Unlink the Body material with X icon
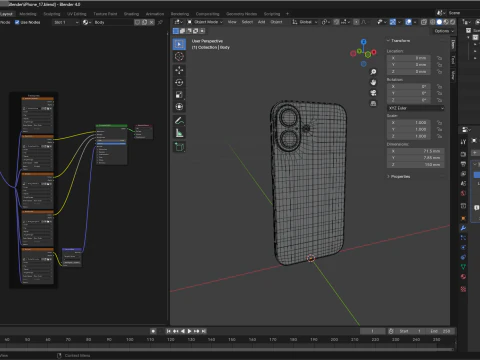480x360 pixels. [x=151, y=22]
